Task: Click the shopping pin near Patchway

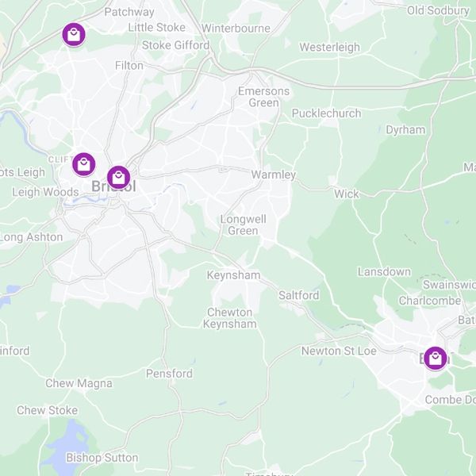Action: point(74,34)
